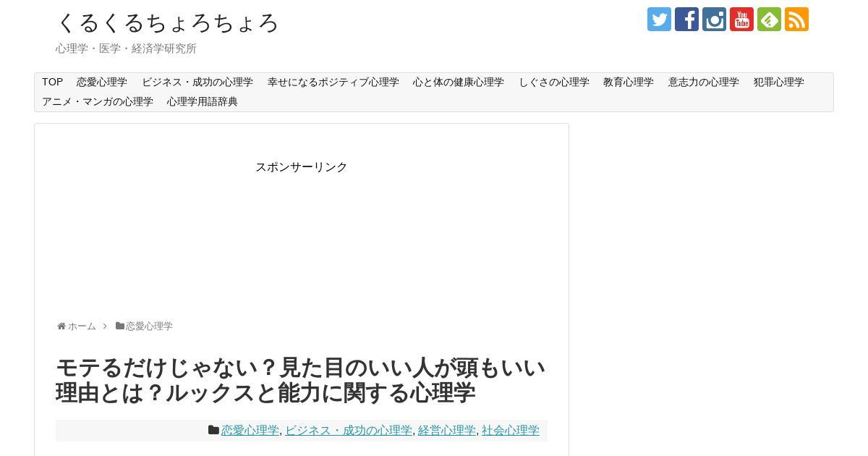Open the Feedly follow icon

tap(769, 19)
